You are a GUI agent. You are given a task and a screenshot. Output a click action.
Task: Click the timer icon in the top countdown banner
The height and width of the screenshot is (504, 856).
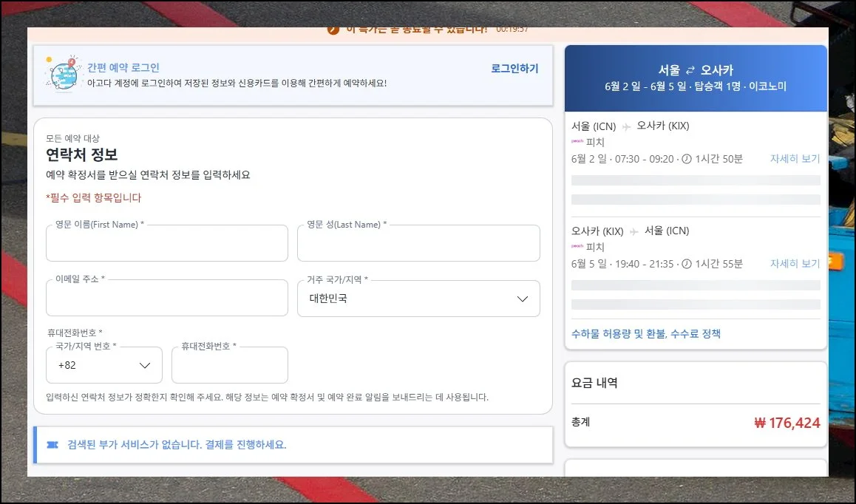pos(333,30)
